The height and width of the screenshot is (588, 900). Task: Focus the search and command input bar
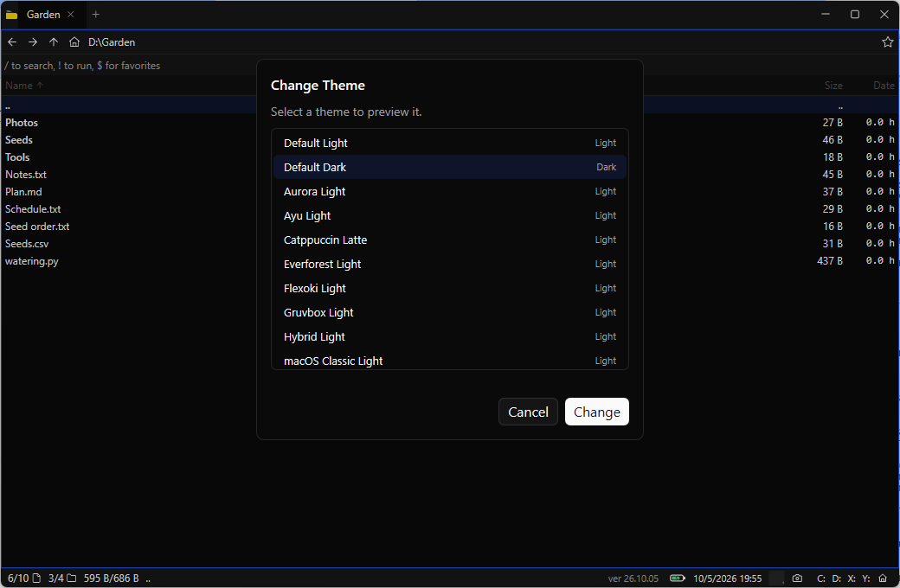pyautogui.click(x=129, y=66)
